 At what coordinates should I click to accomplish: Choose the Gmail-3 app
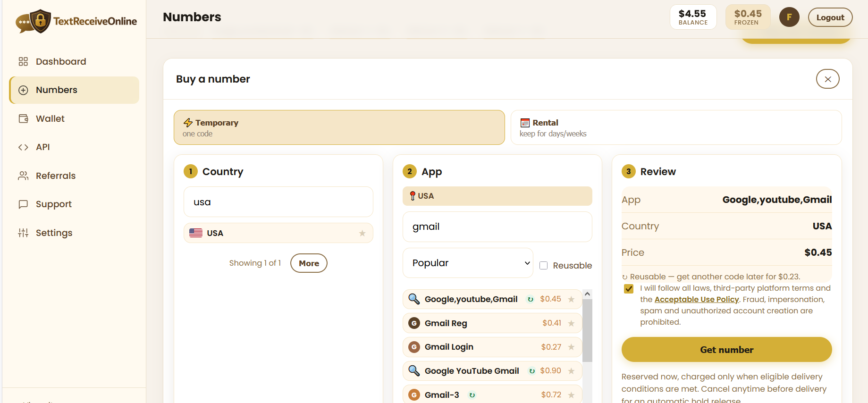(x=492, y=395)
